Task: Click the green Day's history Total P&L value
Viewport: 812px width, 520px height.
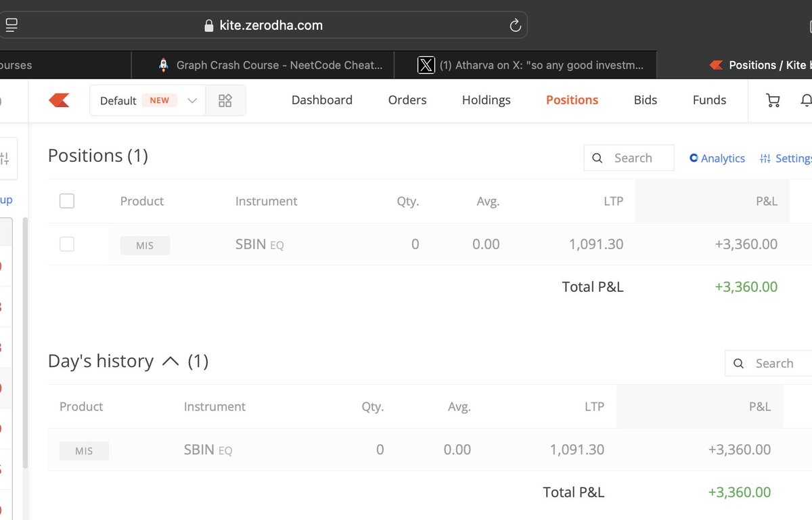Action: (x=740, y=492)
